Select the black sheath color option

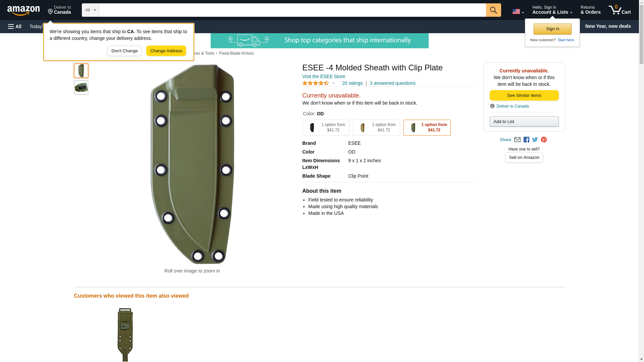pyautogui.click(x=326, y=128)
